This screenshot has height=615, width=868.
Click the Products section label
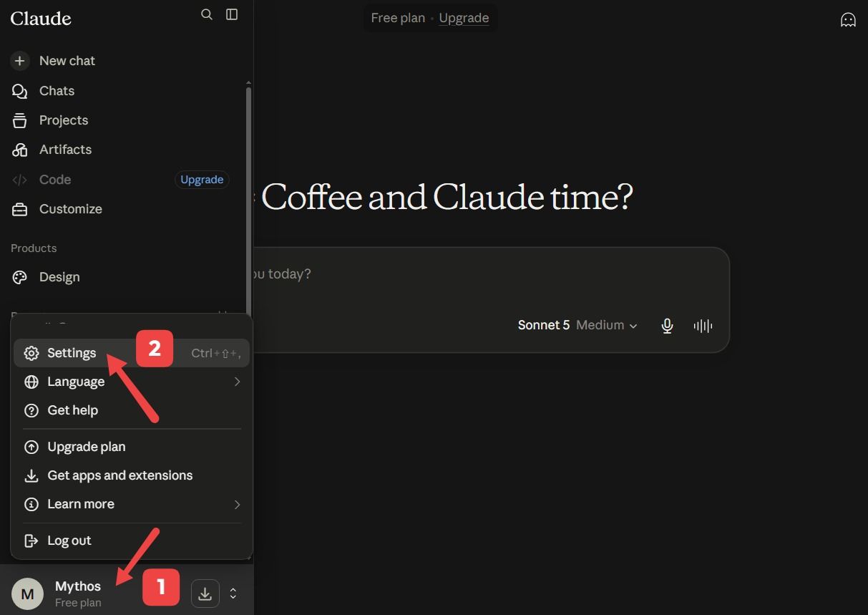pos(34,248)
